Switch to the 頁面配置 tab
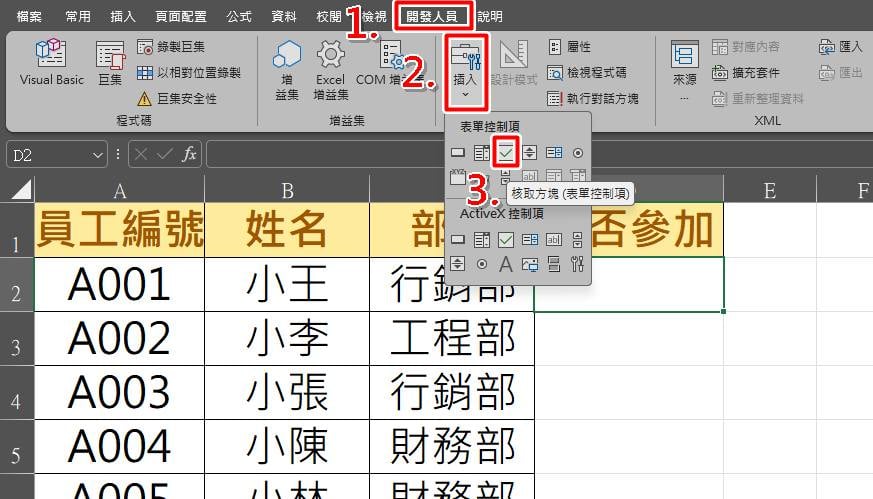Screen dimensions: 873x499 180,17
